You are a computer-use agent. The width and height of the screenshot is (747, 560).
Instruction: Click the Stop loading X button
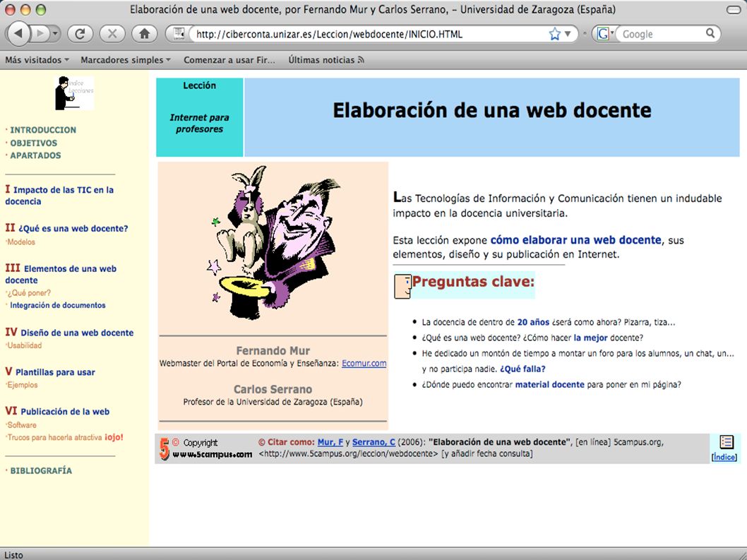[112, 33]
